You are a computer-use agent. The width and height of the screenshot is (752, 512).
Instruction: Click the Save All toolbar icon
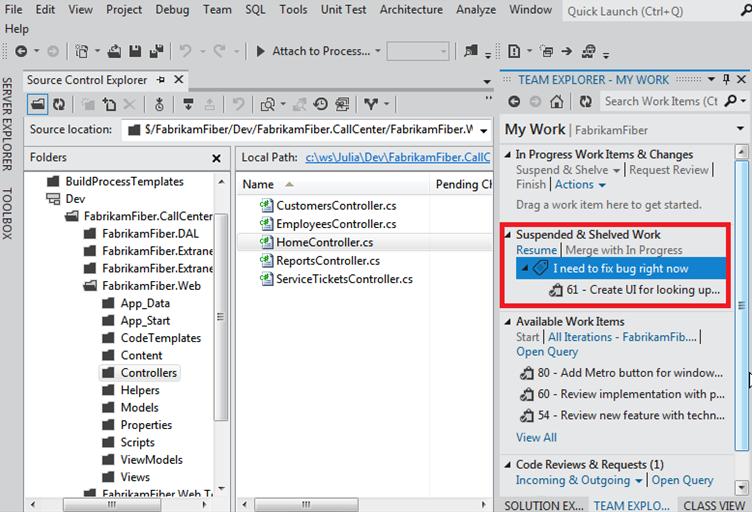pos(156,51)
